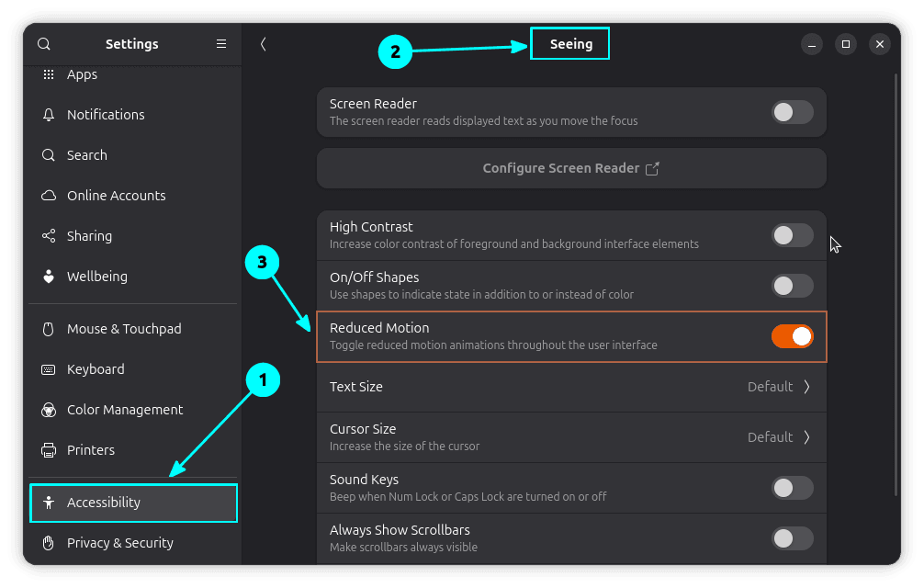Image resolution: width=924 pixels, height=588 pixels.
Task: Click the Text Size Default value
Action: [770, 387]
